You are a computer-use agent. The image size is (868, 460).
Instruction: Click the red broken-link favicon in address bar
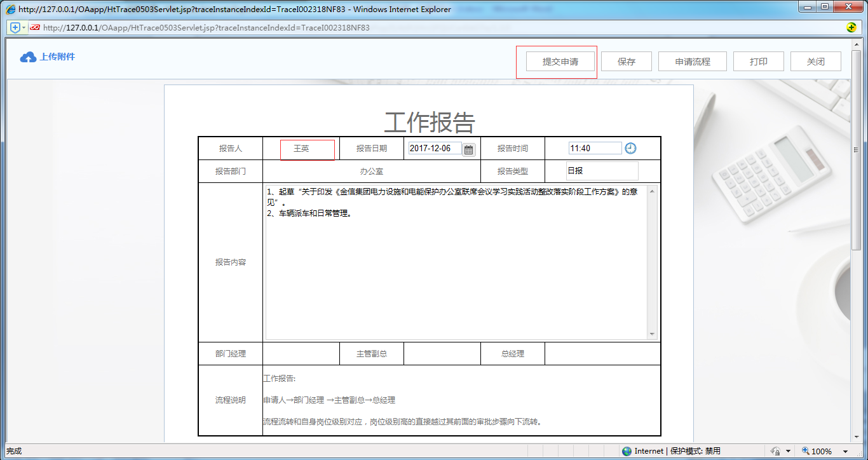pyautogui.click(x=35, y=28)
